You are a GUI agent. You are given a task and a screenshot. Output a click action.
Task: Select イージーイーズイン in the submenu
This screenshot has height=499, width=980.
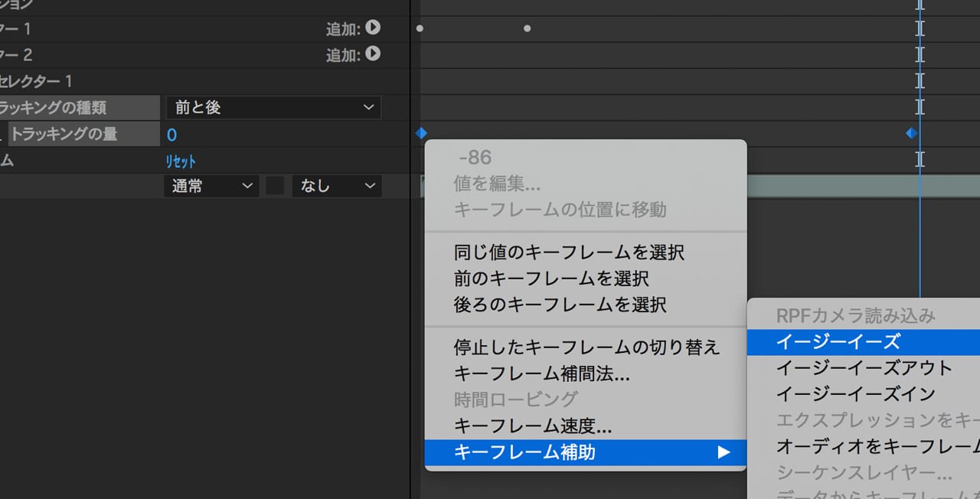(x=855, y=393)
